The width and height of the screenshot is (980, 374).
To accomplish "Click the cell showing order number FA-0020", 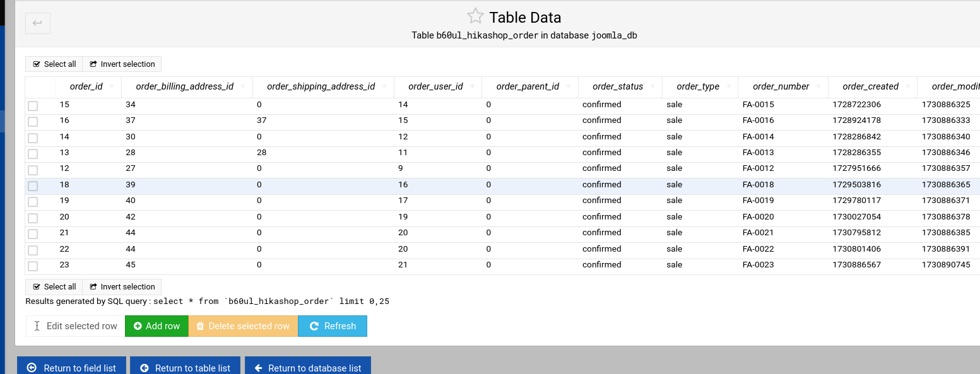I will tap(758, 217).
